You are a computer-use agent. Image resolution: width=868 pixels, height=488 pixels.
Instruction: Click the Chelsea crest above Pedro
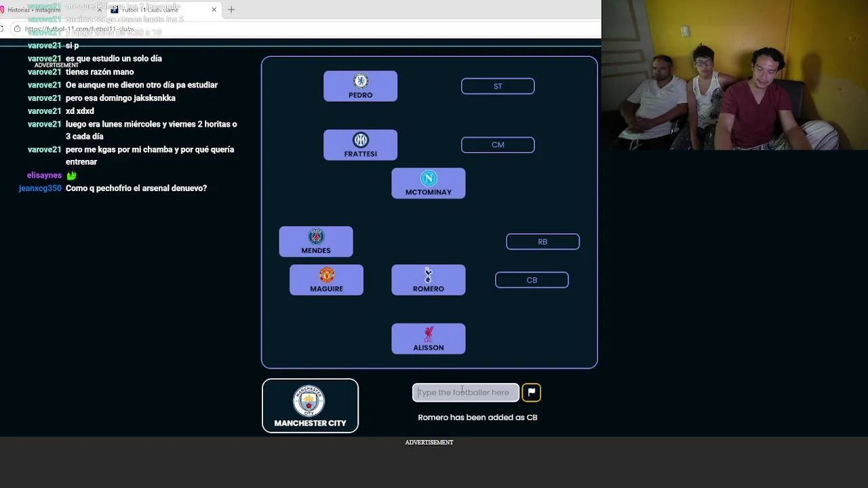tap(361, 81)
